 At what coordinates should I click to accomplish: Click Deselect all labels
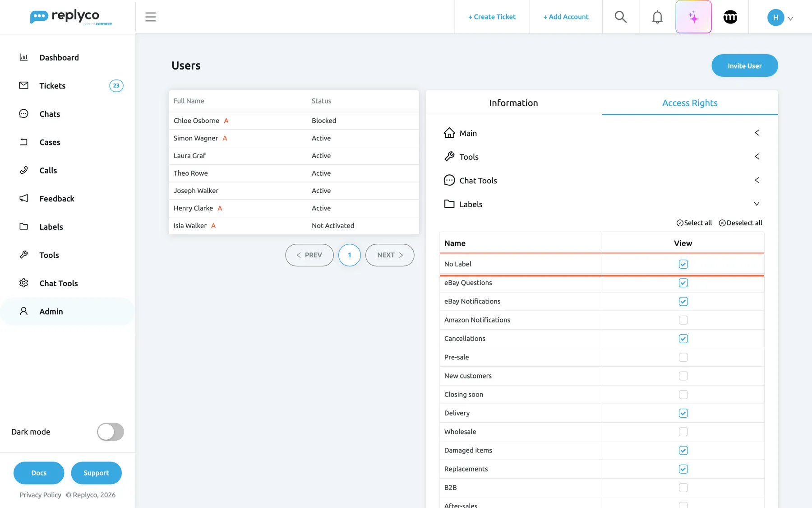(x=740, y=223)
